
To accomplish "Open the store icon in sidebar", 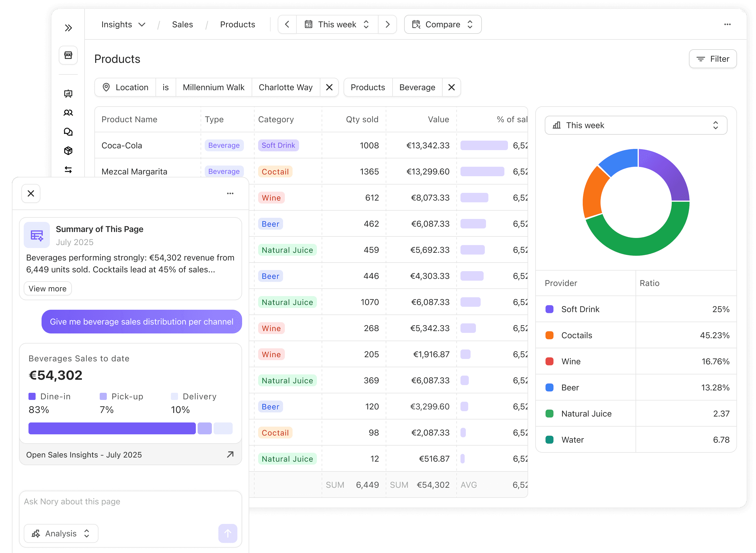I will [68, 55].
